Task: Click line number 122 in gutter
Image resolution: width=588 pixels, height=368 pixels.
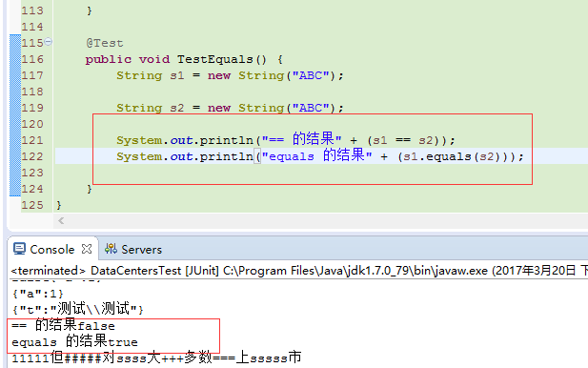Action: tap(32, 156)
